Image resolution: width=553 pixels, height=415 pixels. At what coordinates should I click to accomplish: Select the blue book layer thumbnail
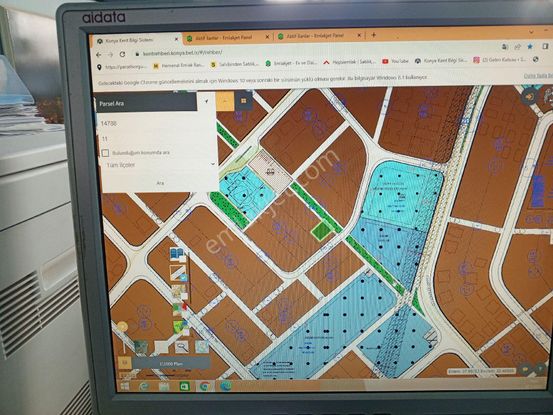(177, 254)
